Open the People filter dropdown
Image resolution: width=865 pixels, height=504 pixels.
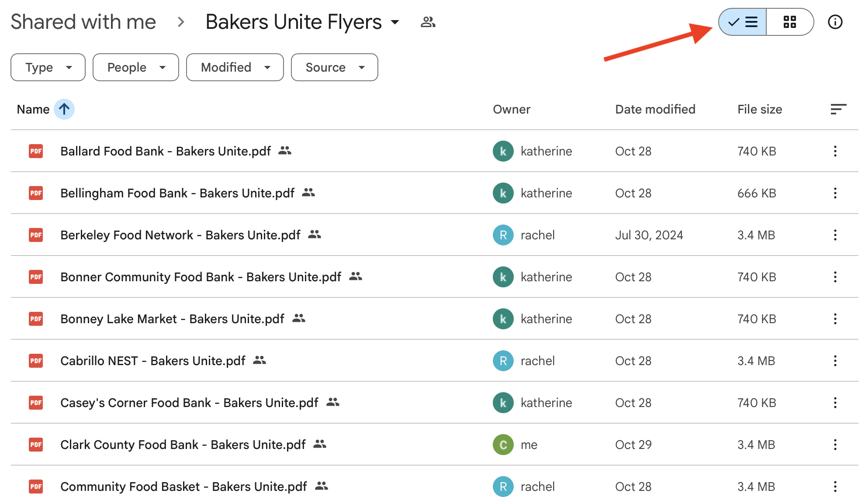pos(136,67)
